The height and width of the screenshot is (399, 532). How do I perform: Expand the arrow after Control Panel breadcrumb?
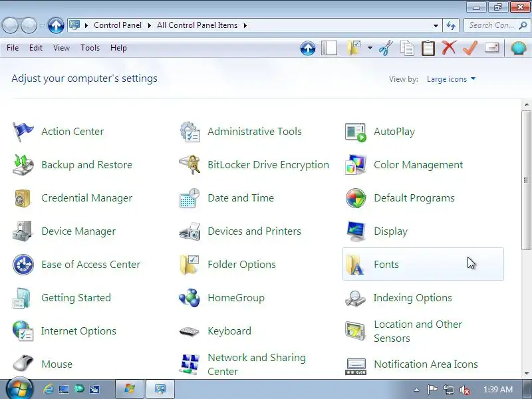click(x=149, y=25)
